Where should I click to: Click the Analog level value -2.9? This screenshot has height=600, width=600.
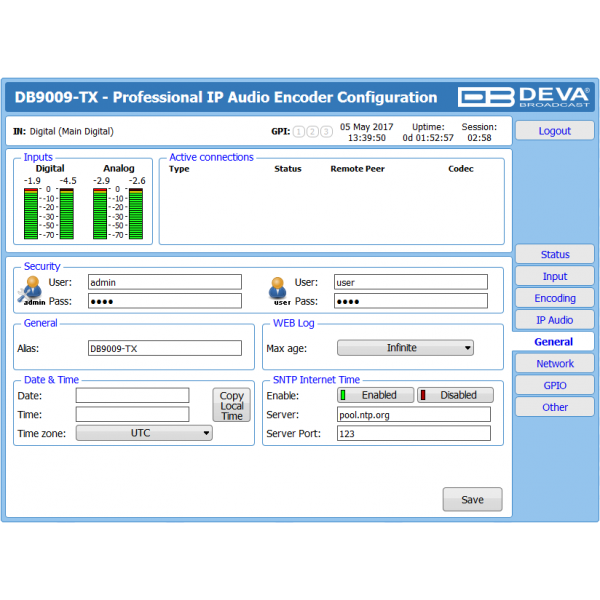coord(101,181)
